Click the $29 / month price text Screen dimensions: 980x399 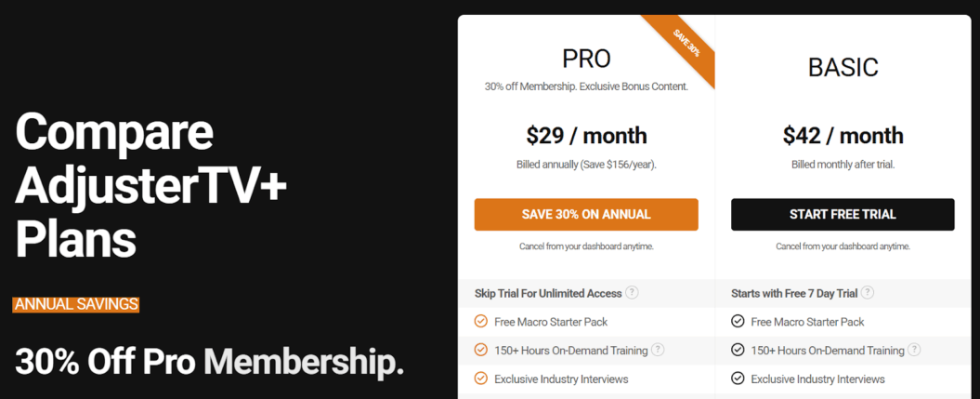click(586, 136)
